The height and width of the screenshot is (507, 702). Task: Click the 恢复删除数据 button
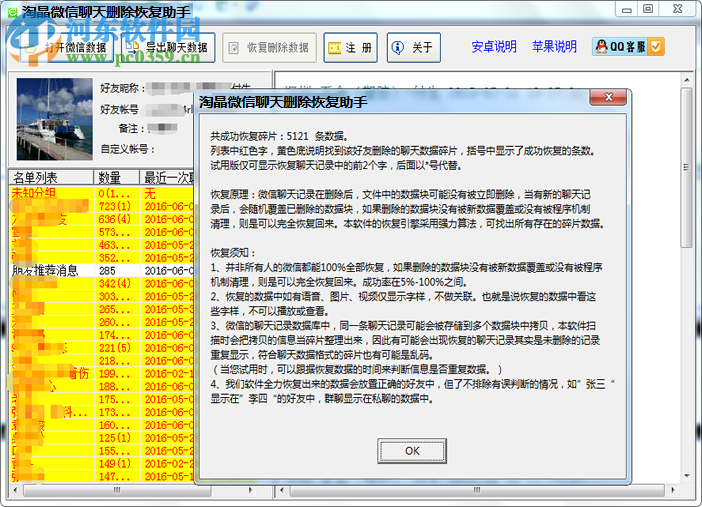tap(269, 47)
